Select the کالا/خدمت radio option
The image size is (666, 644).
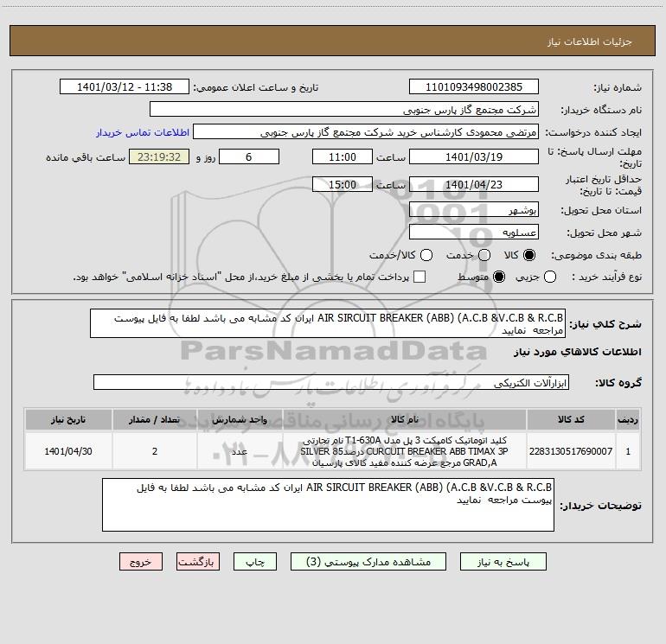pos(426,255)
